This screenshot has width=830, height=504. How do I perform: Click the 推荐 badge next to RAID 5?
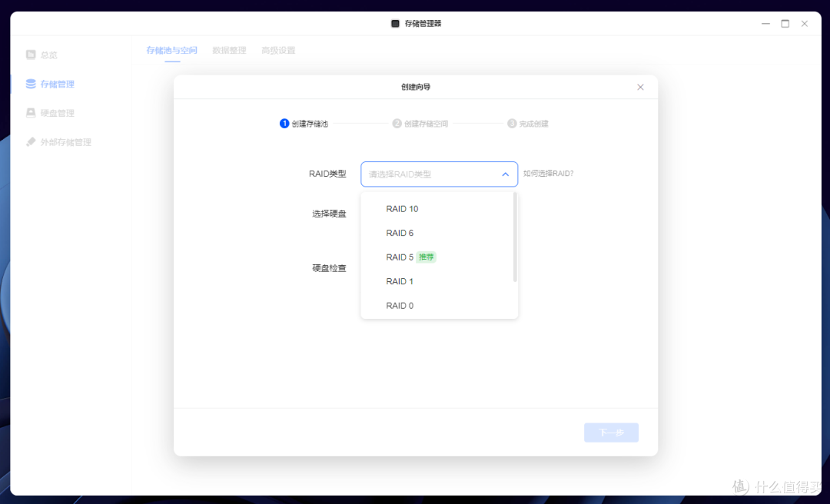[426, 257]
